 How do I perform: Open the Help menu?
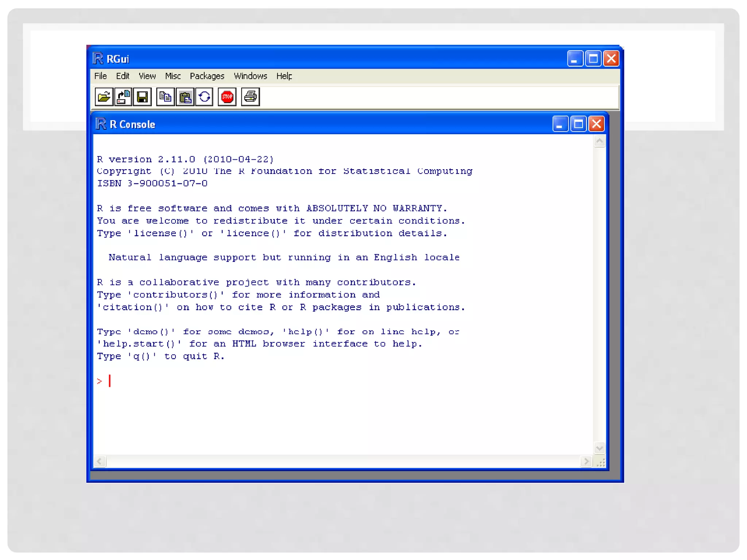[x=284, y=76]
